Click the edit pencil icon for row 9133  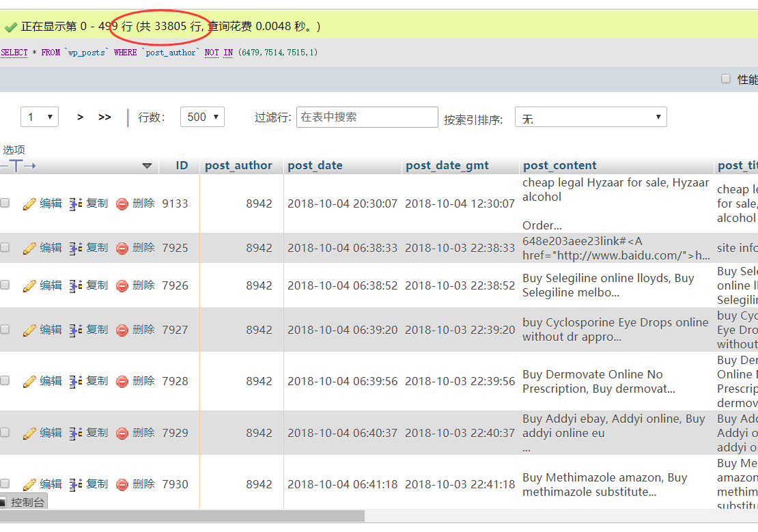29,204
